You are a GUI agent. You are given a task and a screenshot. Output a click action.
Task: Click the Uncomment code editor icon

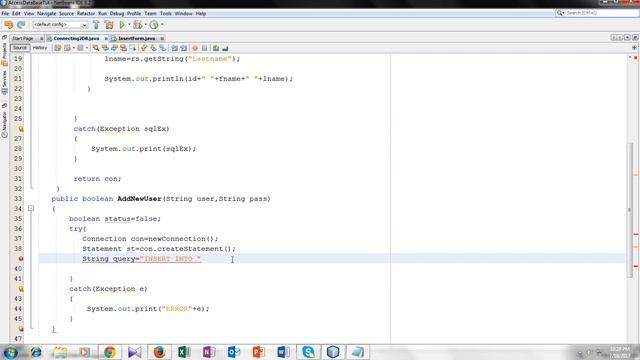[225, 48]
